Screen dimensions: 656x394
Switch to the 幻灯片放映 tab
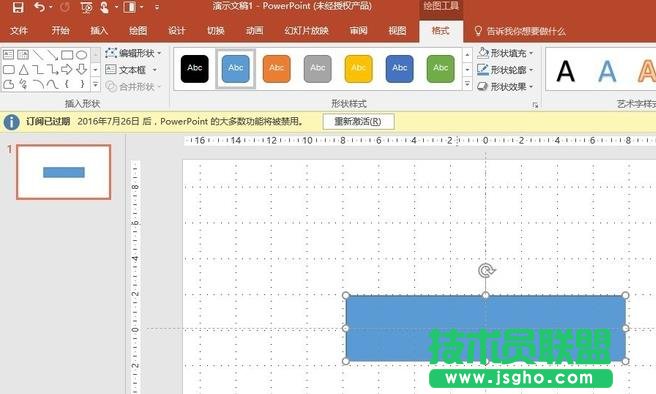pyautogui.click(x=306, y=31)
